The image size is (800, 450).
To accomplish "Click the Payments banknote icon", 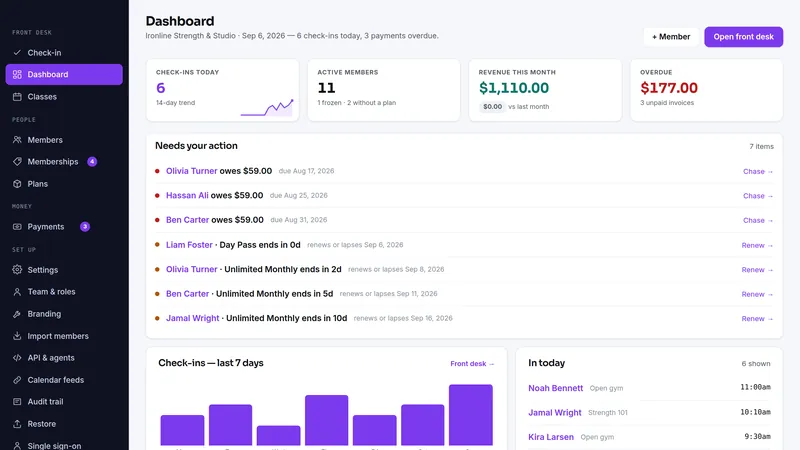I will 17,227.
